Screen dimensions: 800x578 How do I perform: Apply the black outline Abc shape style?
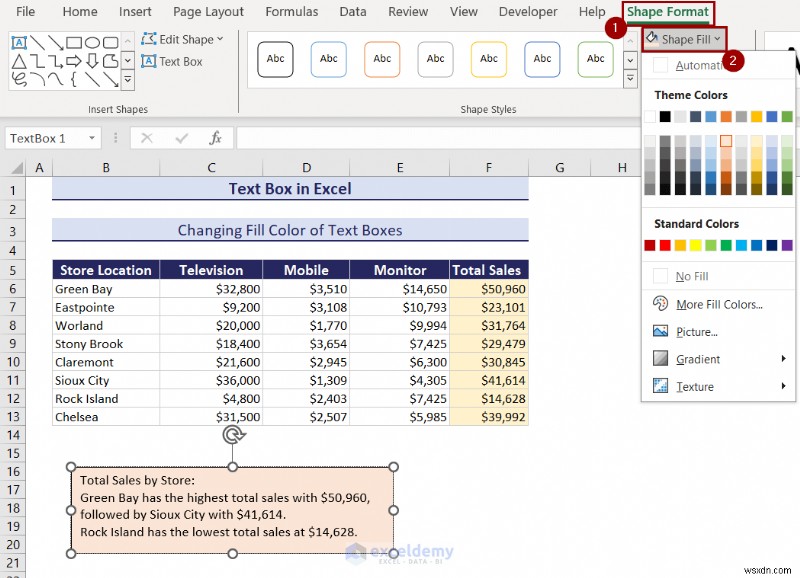[275, 59]
